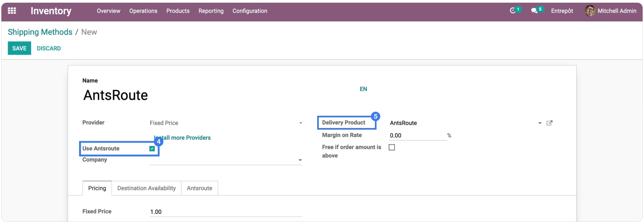Expand the Delivery Product dropdown arrow
Image resolution: width=644 pixels, height=224 pixels.
point(540,123)
